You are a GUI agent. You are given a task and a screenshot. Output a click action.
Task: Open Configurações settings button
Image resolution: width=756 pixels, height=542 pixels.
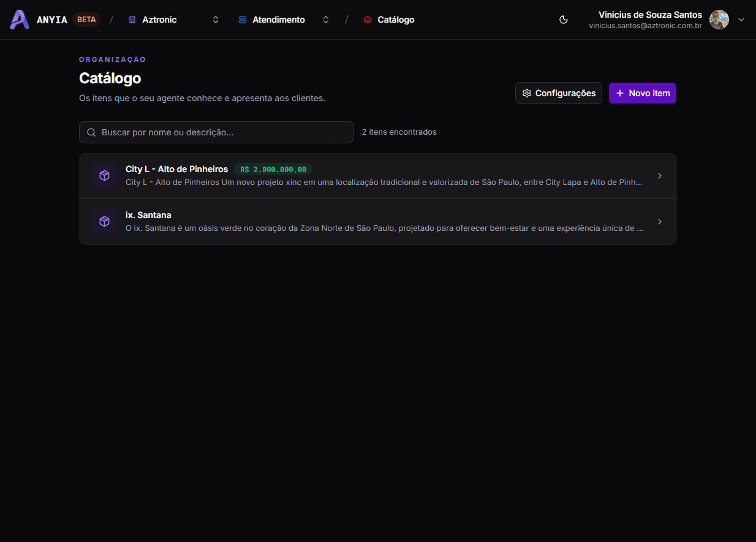click(559, 93)
